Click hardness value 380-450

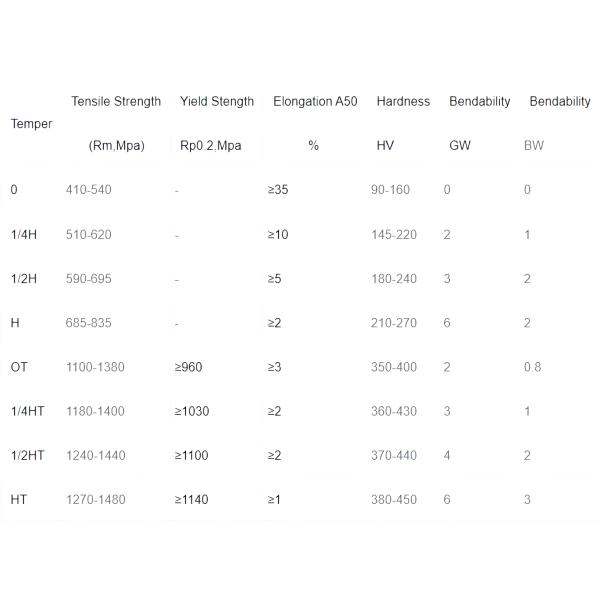tap(393, 499)
